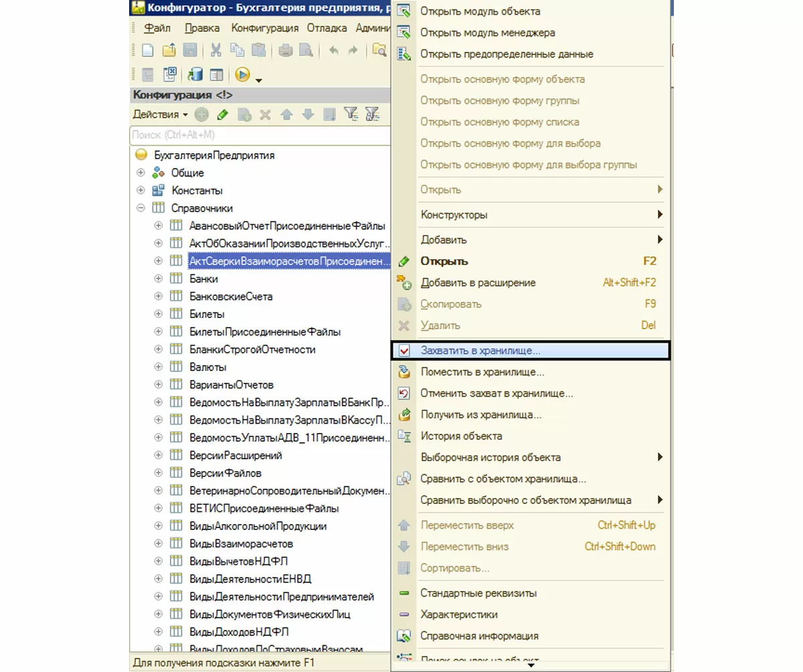Open the Действия dropdown menu

click(161, 114)
